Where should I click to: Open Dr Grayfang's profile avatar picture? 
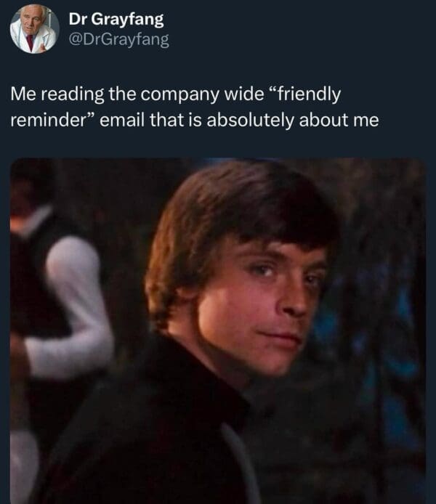[34, 28]
